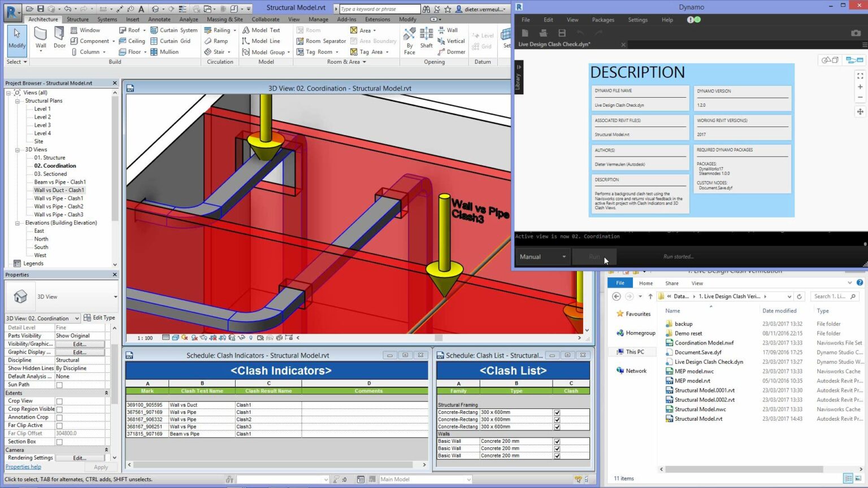Screen dimensions: 868x488
Task: Enable the Sun Path checkbox in Properties
Action: [x=59, y=384]
